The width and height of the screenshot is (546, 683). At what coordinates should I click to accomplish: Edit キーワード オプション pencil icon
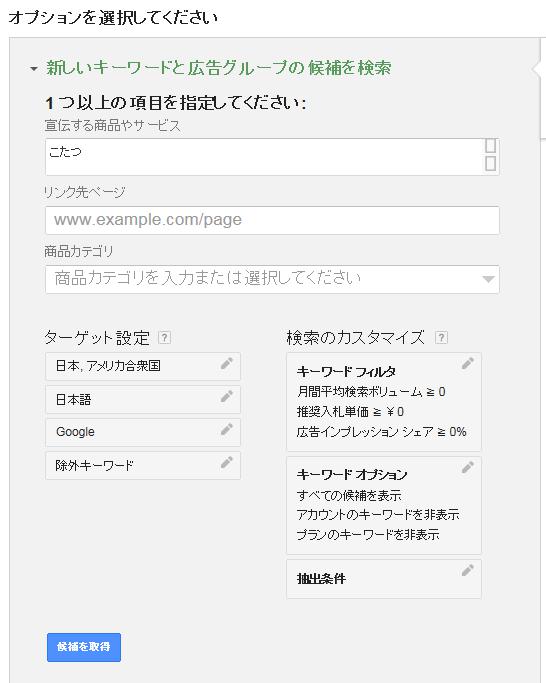[x=468, y=467]
